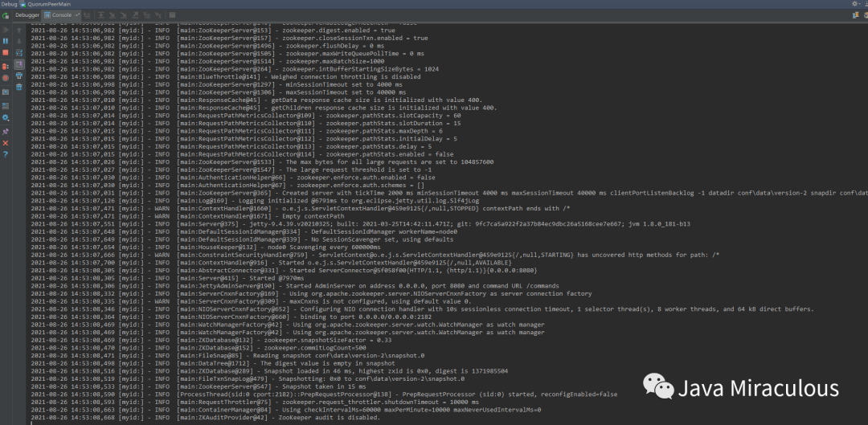Click the Step Out icon
Image resolution: width=868 pixels, height=425 pixels.
(135, 15)
